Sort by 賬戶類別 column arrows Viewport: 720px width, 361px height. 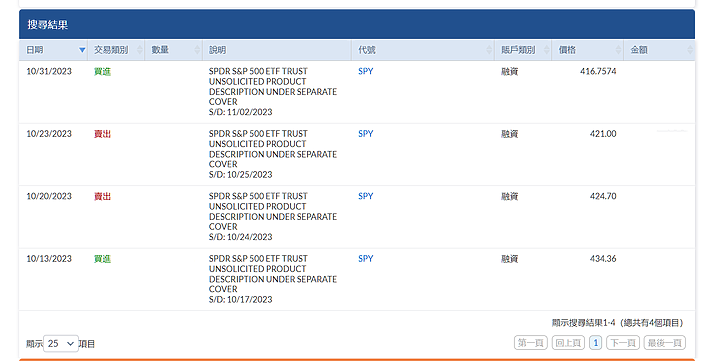[x=546, y=50]
